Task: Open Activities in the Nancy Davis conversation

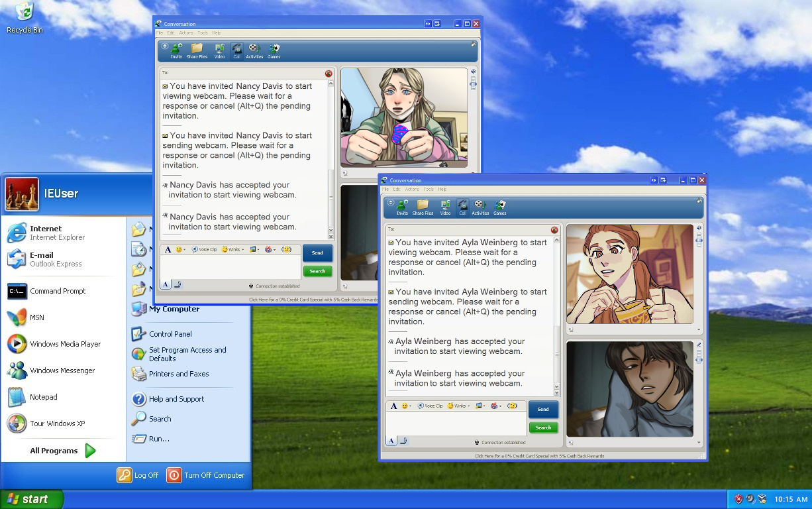Action: coord(254,51)
